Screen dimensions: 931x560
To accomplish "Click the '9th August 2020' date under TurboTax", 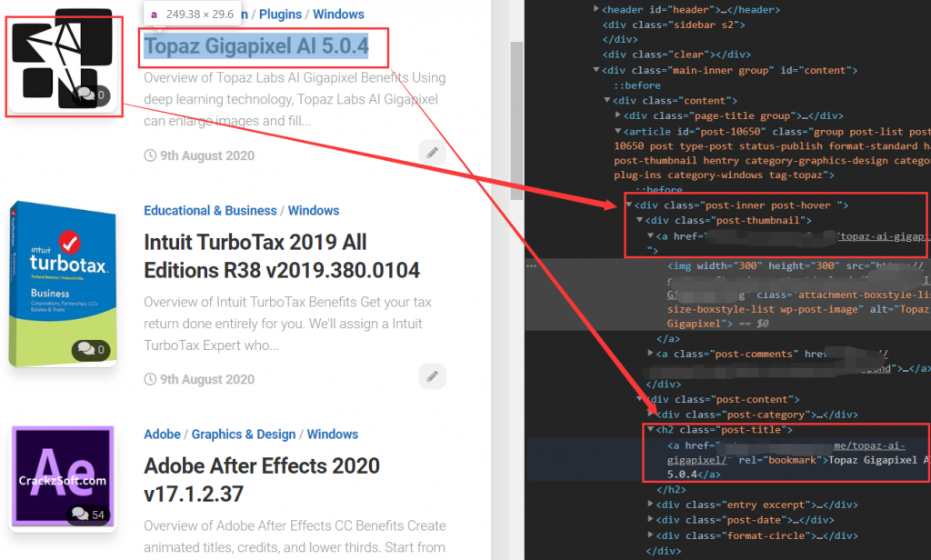I will click(x=206, y=379).
